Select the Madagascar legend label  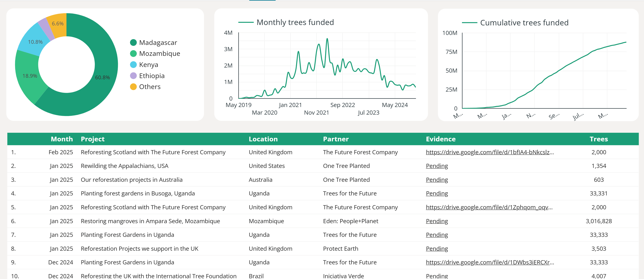[158, 43]
